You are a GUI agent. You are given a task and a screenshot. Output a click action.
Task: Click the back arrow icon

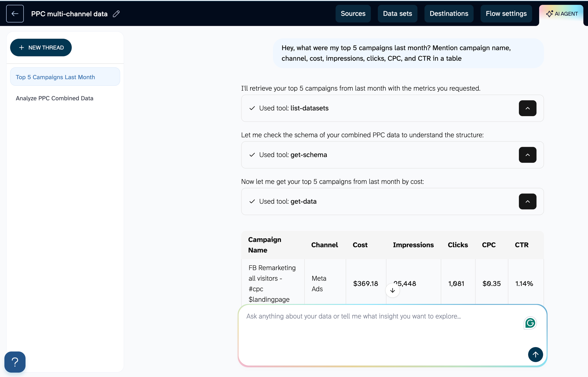point(15,14)
